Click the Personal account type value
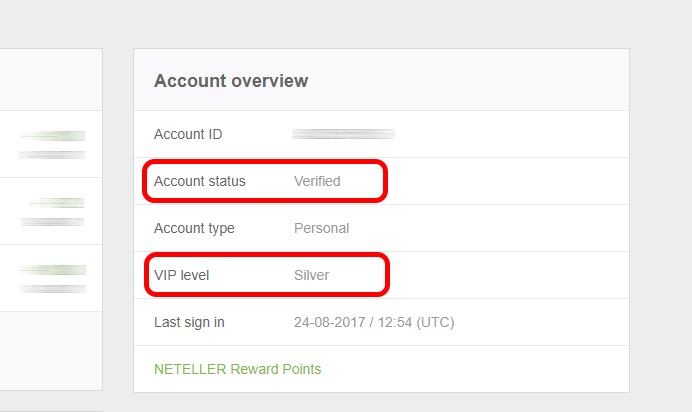This screenshot has height=412, width=692. pos(321,228)
